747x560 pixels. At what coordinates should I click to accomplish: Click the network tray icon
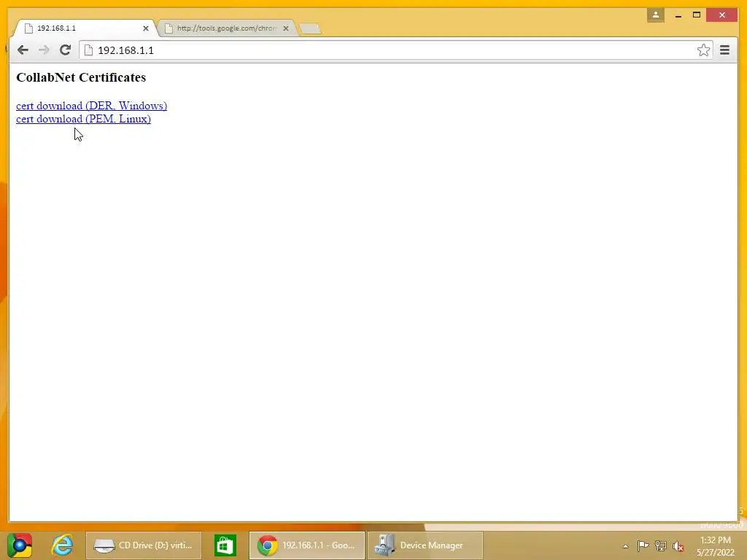coord(660,545)
